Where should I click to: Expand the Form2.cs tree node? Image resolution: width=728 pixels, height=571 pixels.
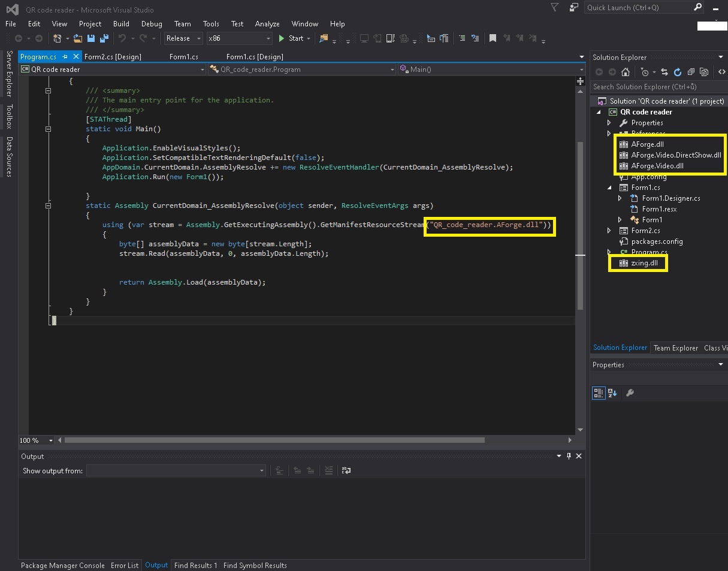[x=609, y=231]
